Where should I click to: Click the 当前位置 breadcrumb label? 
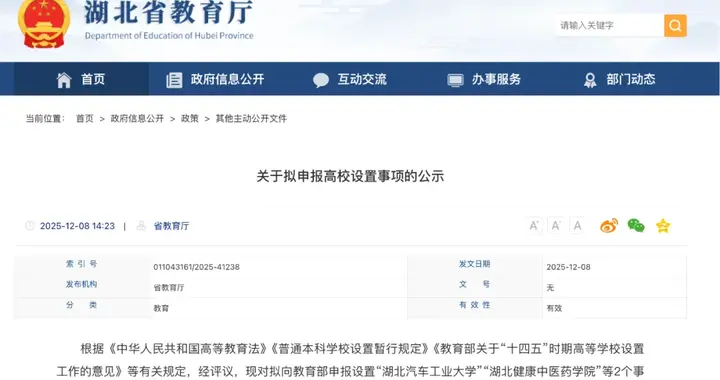tap(45, 119)
